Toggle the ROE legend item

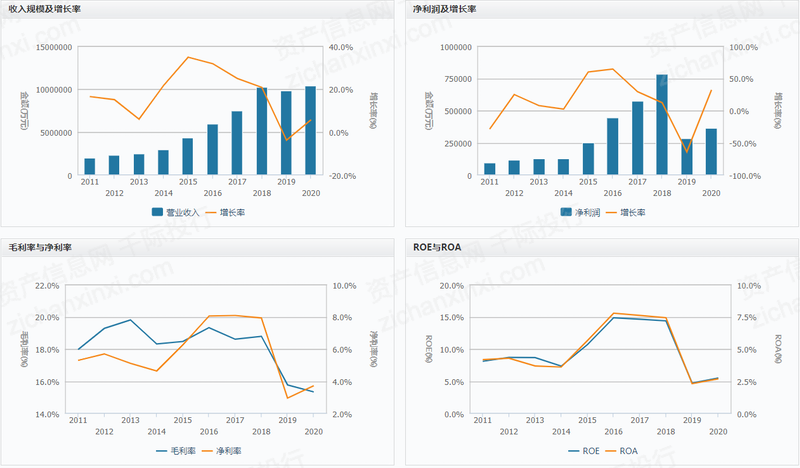584,451
